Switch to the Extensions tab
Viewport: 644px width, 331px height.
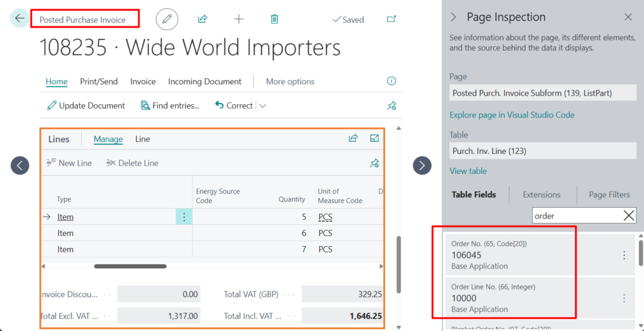(x=541, y=195)
